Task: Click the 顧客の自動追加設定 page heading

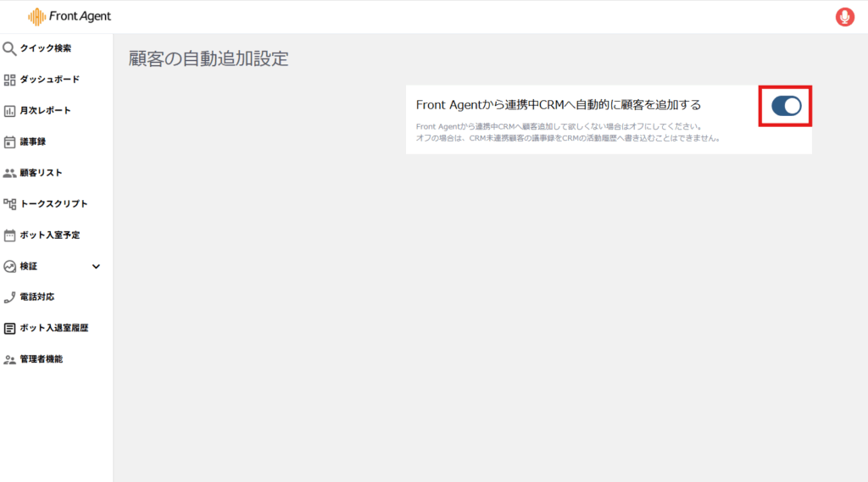Action: pos(209,58)
